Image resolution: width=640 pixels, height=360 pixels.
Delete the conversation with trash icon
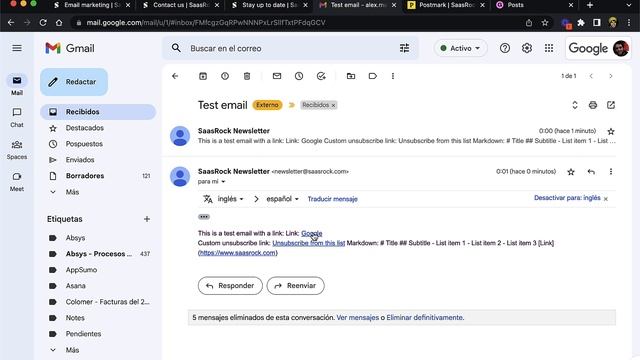[x=247, y=76]
